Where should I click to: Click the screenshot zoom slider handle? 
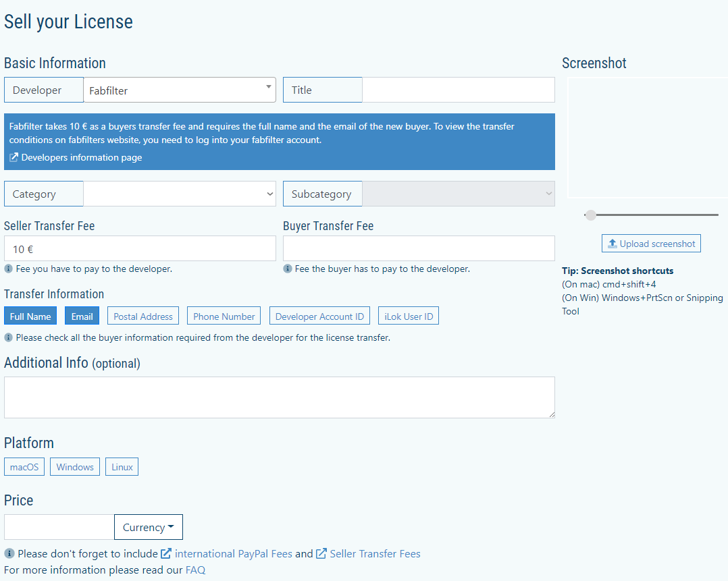pyautogui.click(x=590, y=215)
